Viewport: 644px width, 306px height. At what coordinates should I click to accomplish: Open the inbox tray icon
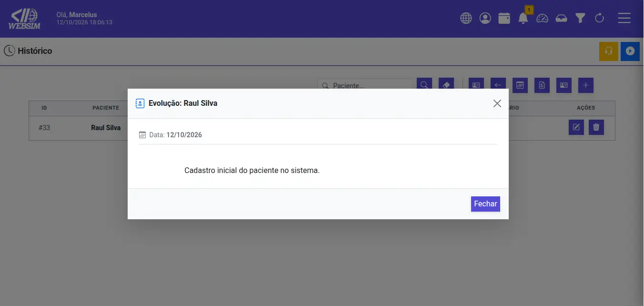click(x=562, y=19)
